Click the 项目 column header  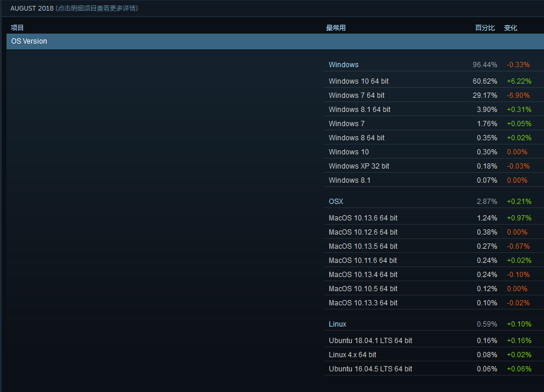(17, 28)
